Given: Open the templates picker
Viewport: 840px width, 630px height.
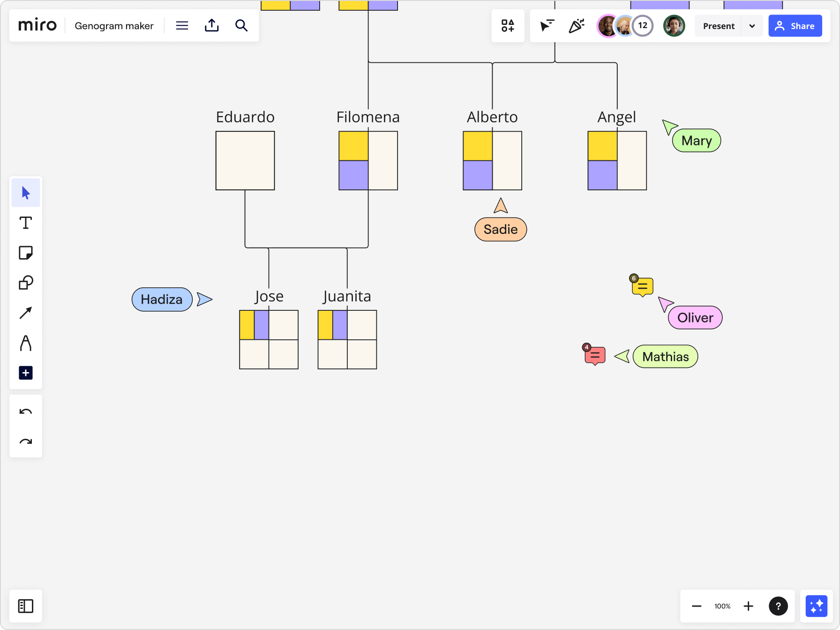Looking at the screenshot, I should tap(508, 26).
